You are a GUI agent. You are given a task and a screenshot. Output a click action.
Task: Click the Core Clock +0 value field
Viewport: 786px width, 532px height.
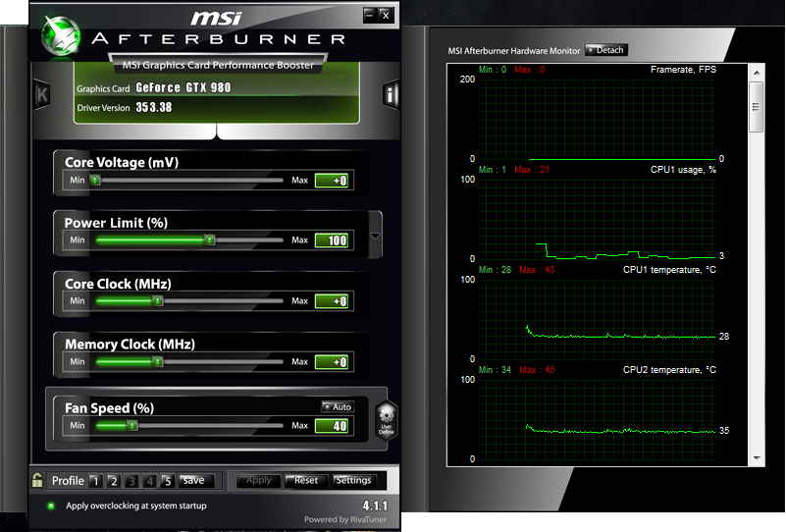(x=332, y=301)
